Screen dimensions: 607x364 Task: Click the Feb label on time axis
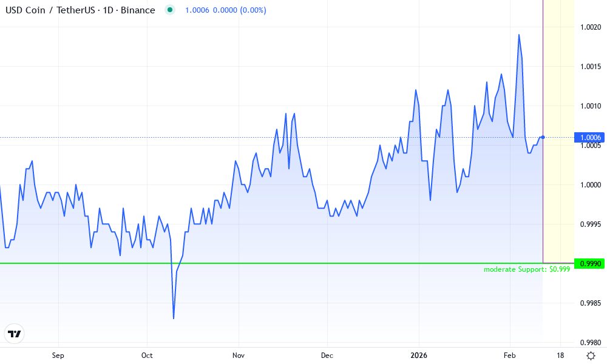[509, 356]
